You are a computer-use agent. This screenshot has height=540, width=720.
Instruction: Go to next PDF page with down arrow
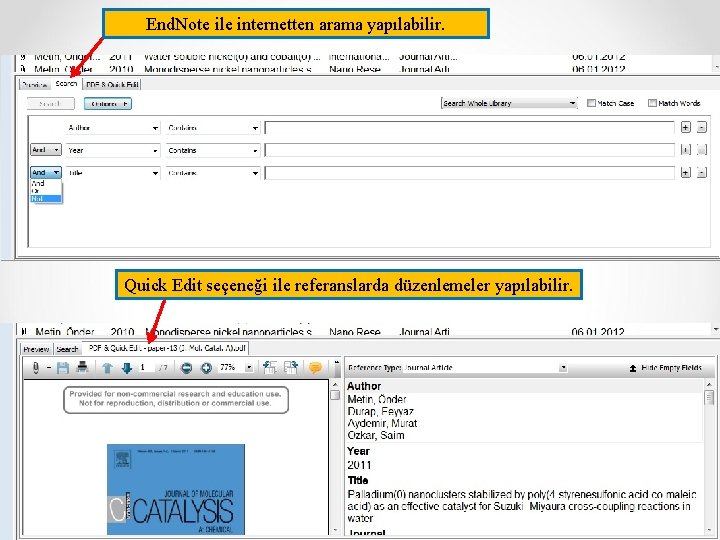tap(127, 368)
